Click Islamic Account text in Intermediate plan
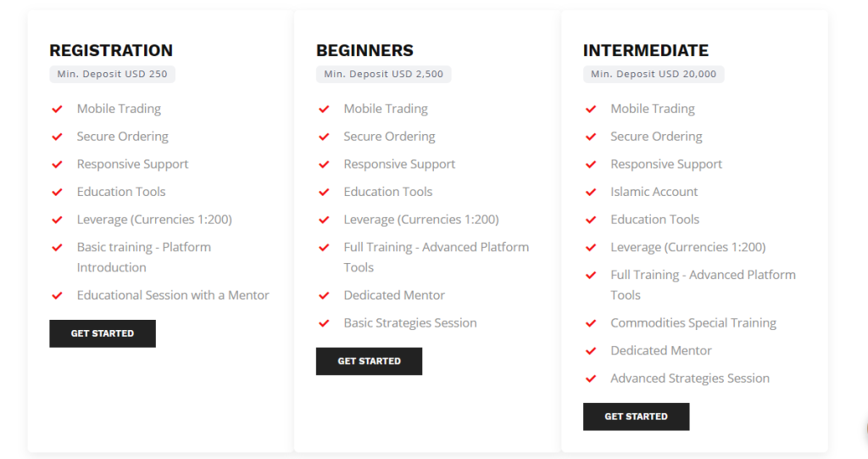This screenshot has width=868, height=459. (654, 192)
